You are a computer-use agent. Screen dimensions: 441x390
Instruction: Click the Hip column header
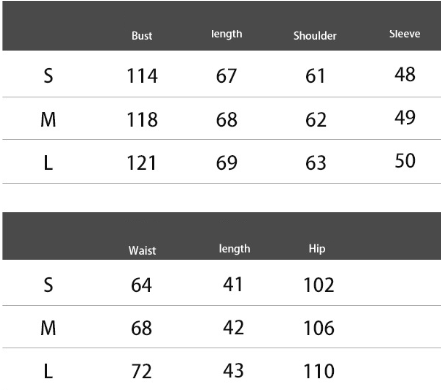(x=317, y=249)
